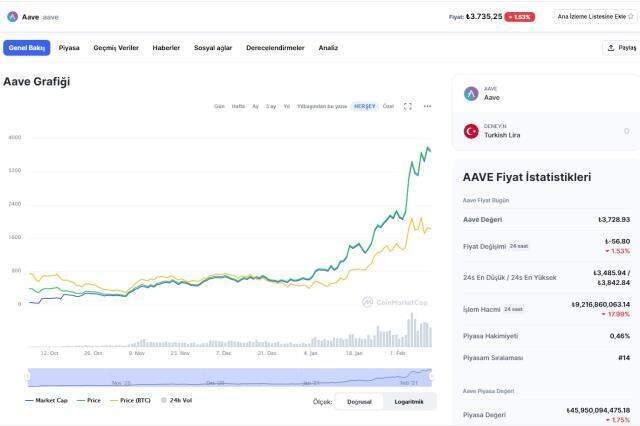Toggle Price (BTC) series in legend

[134, 400]
